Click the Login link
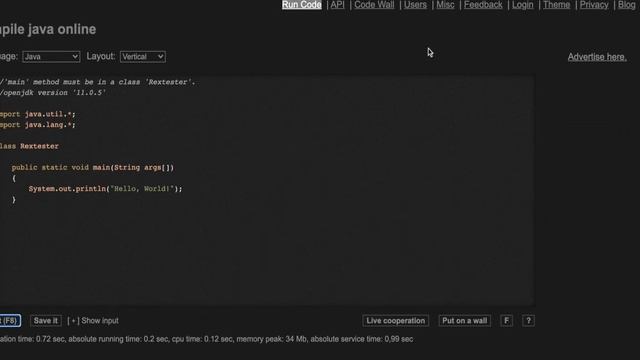 click(522, 5)
